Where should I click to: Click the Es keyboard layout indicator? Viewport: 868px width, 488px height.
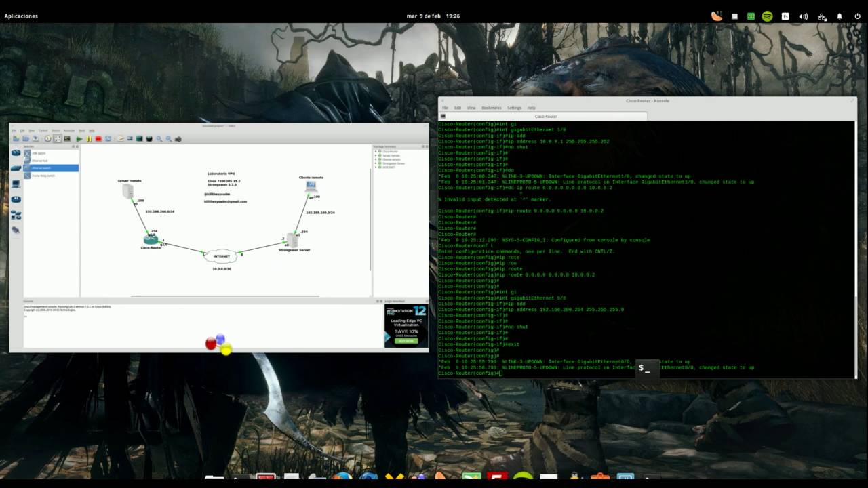[785, 16]
